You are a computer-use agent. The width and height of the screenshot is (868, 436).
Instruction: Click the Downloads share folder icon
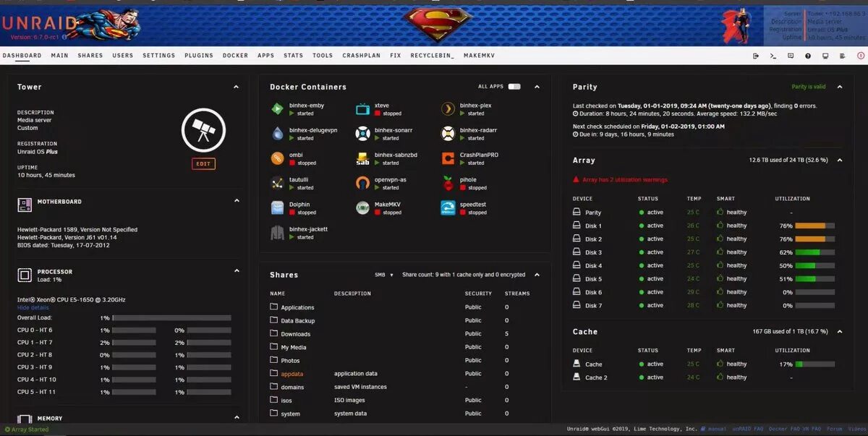tap(274, 333)
